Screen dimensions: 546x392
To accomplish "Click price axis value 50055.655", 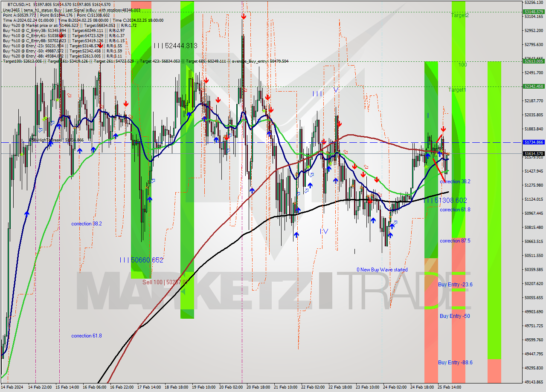I will tap(534, 298).
